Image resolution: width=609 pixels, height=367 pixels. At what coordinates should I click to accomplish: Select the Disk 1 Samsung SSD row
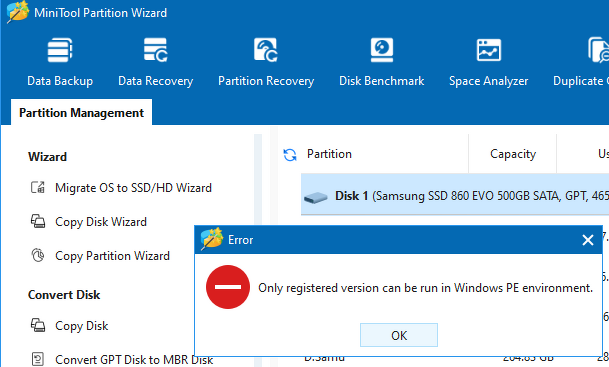455,194
